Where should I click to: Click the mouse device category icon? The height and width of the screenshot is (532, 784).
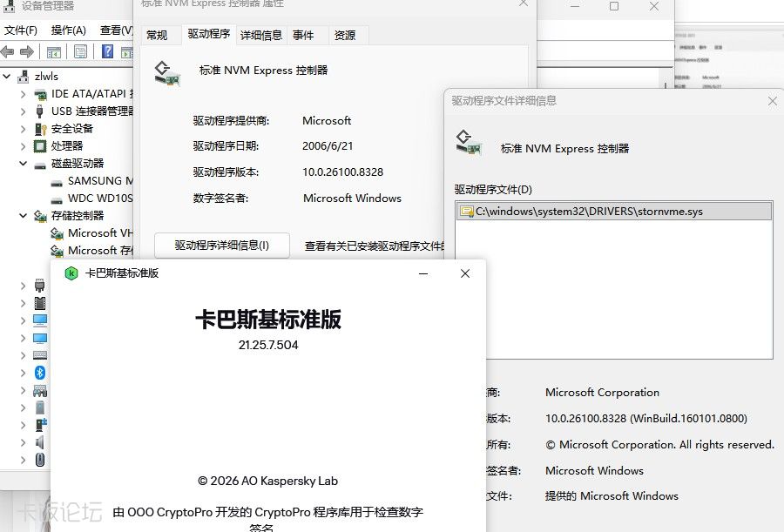40,460
